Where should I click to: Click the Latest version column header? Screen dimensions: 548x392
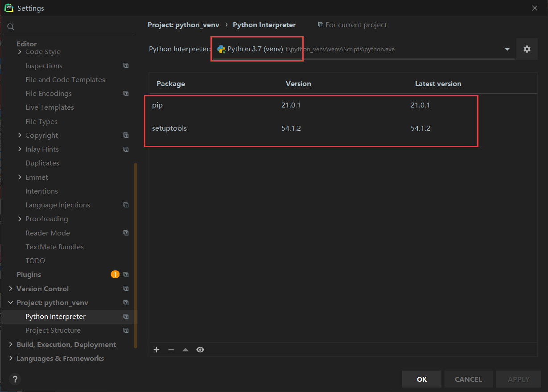coord(438,83)
